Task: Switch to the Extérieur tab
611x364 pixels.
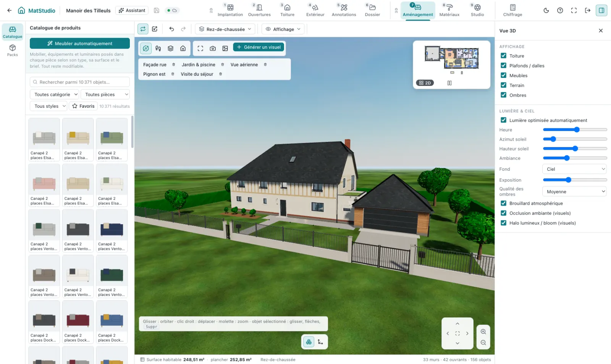Action: [x=315, y=10]
